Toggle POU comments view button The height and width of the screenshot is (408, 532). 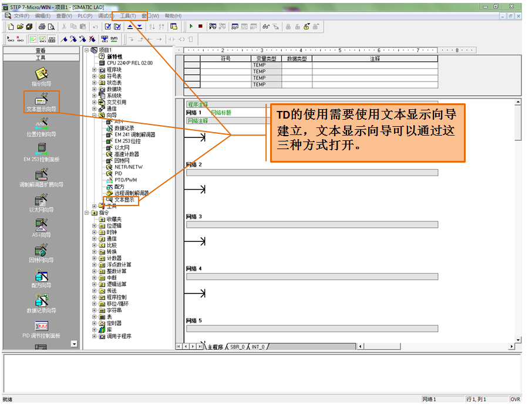point(32,39)
